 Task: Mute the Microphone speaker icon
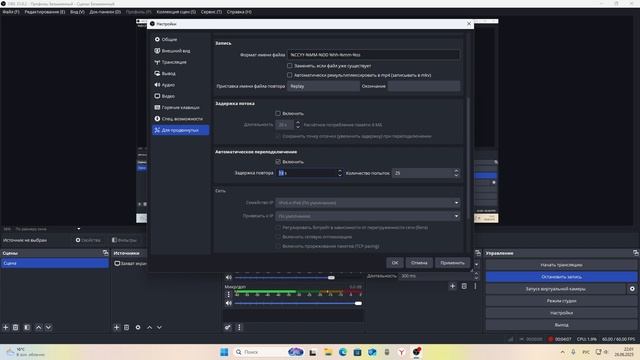pos(229,303)
